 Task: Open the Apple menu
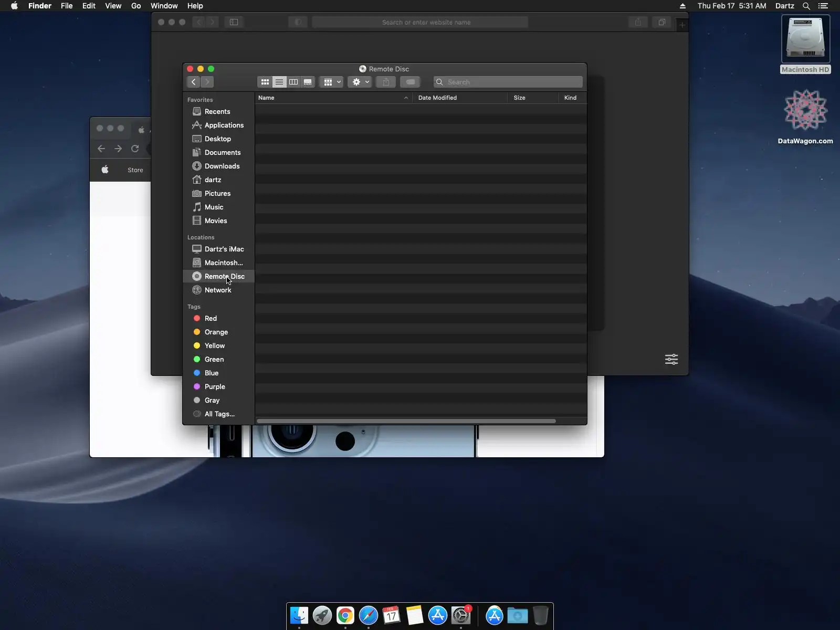click(x=14, y=6)
